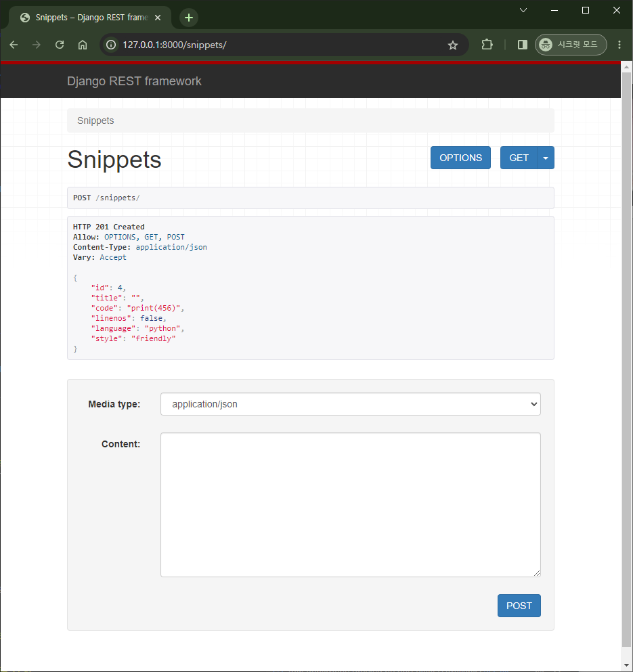The height and width of the screenshot is (672, 633).
Task: Open the browser side panel
Action: 522,45
